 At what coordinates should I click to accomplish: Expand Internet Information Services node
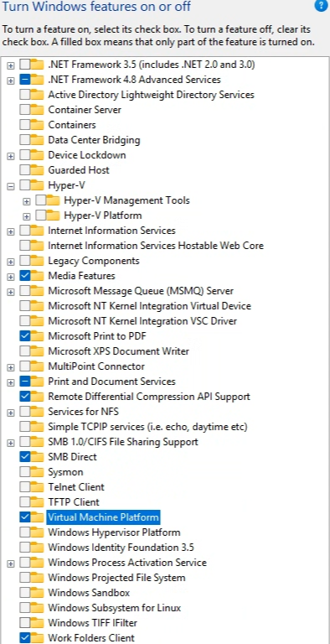tap(11, 231)
